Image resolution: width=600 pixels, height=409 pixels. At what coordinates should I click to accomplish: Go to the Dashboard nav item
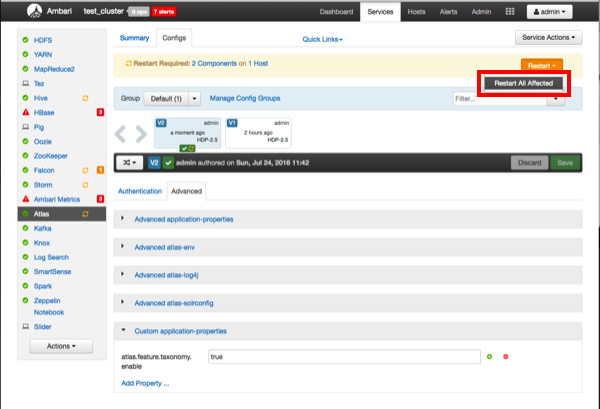[336, 12]
